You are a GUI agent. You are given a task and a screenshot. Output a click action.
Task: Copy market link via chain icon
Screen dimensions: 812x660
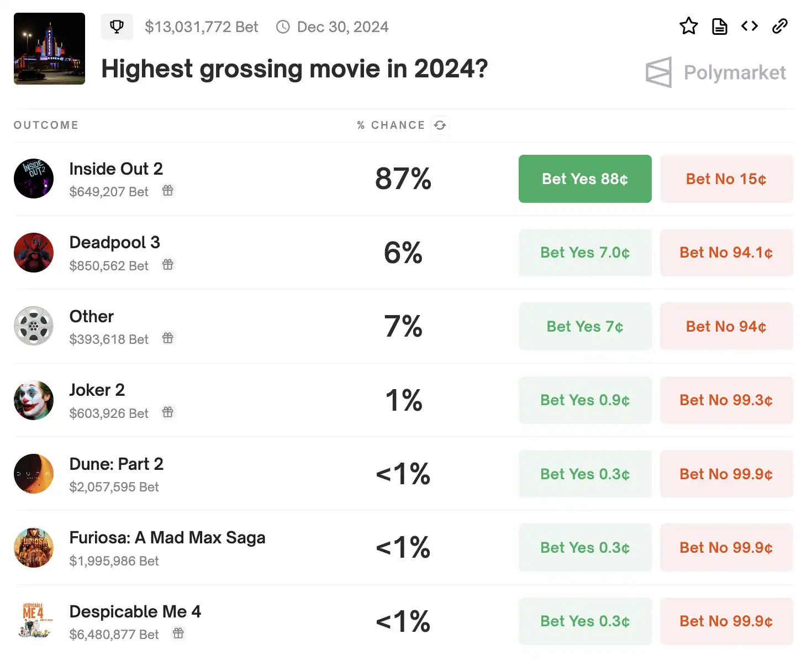click(x=780, y=26)
